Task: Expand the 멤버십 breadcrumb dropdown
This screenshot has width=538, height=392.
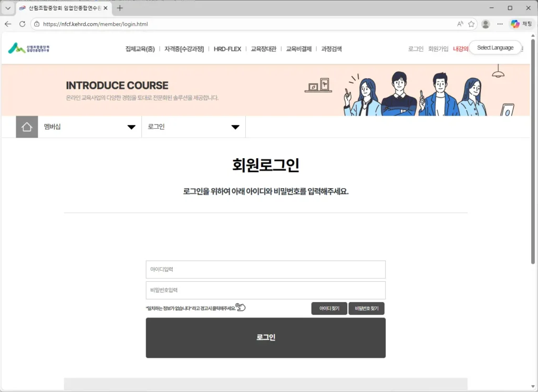Action: 130,126
